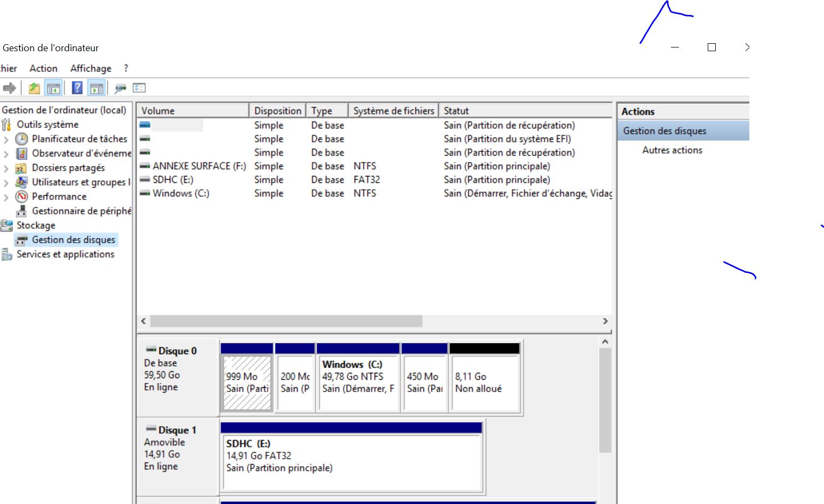The height and width of the screenshot is (504, 824).
Task: Click the disk map vertical scrollbar thumb
Action: (x=605, y=401)
